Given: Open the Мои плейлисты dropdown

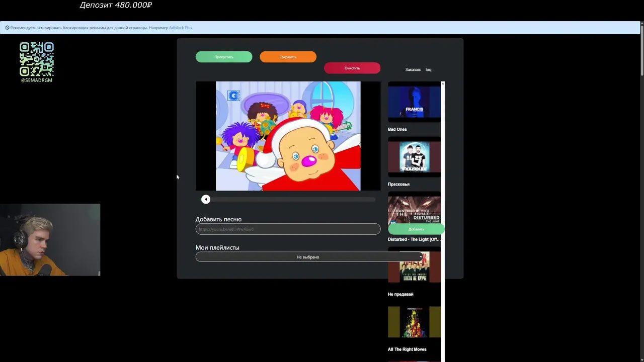Looking at the screenshot, I should [310, 257].
